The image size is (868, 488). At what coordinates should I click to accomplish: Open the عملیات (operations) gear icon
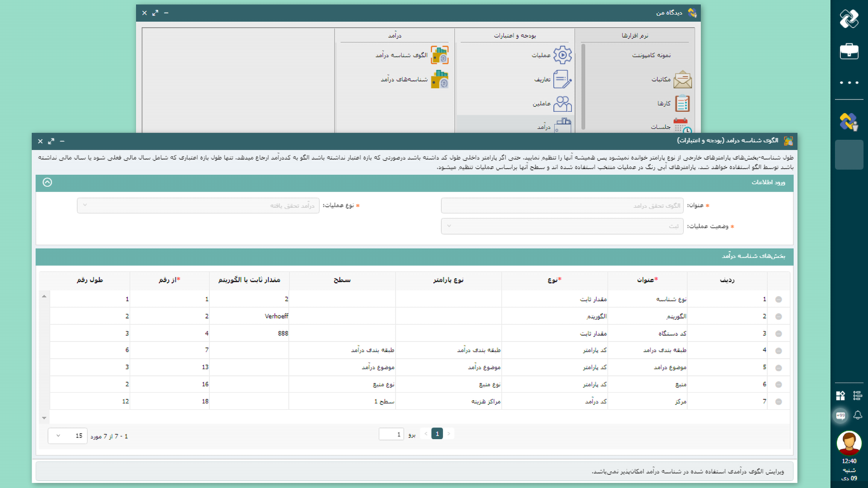pyautogui.click(x=562, y=55)
